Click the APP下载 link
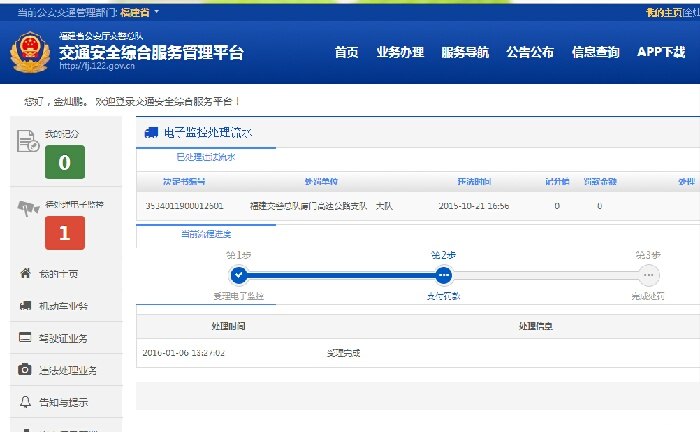700x432 pixels. click(661, 52)
